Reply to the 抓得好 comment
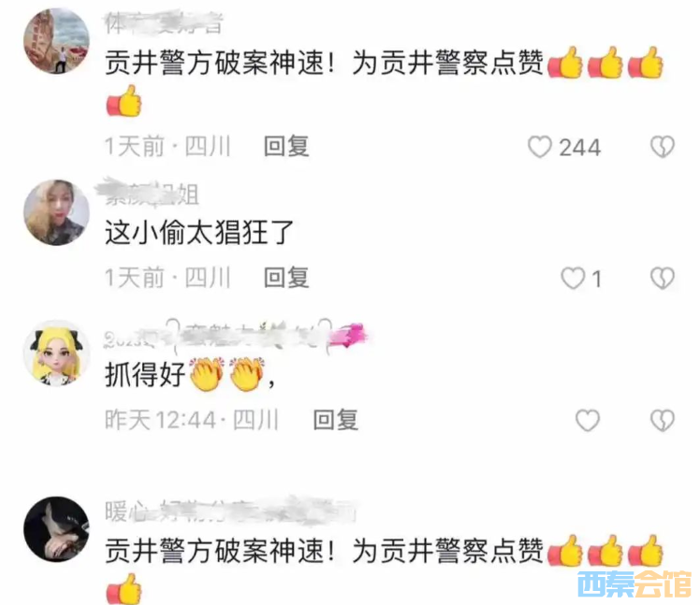Viewport: 700px width, 605px height. (x=336, y=420)
